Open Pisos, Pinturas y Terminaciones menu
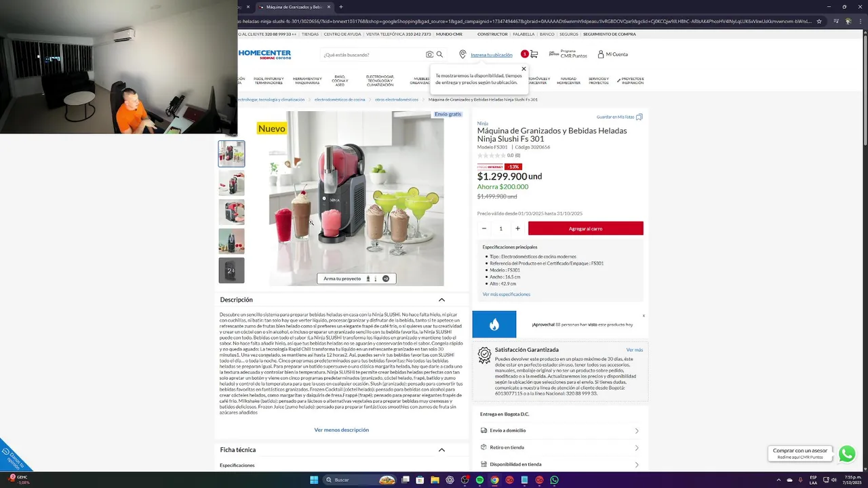The height and width of the screenshot is (488, 868). (269, 81)
